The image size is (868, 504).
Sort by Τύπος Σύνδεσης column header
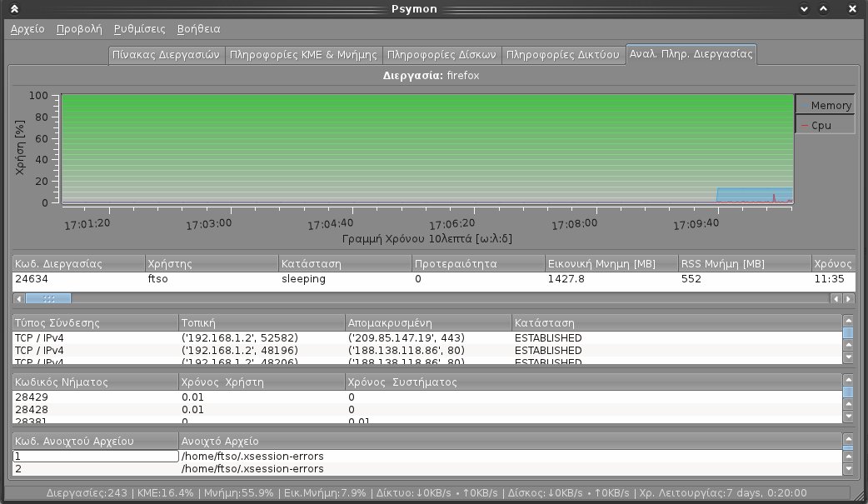coord(95,323)
